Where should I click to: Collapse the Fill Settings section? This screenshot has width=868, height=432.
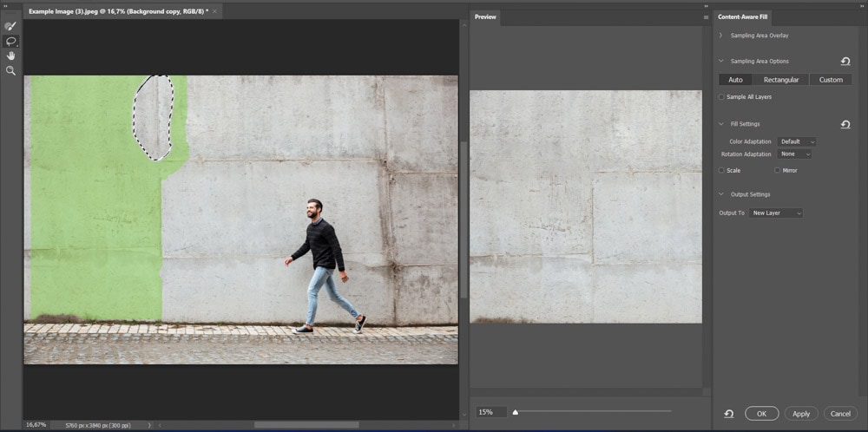720,124
